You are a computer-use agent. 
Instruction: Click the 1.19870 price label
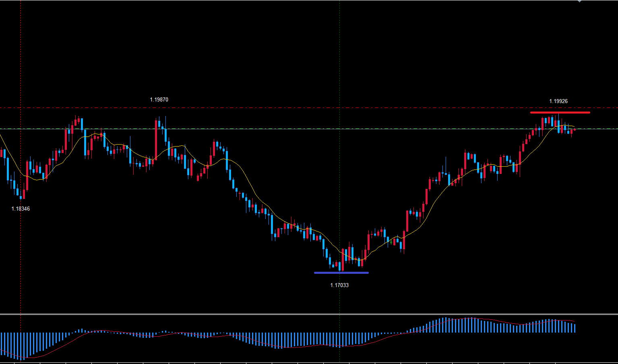pos(159,99)
